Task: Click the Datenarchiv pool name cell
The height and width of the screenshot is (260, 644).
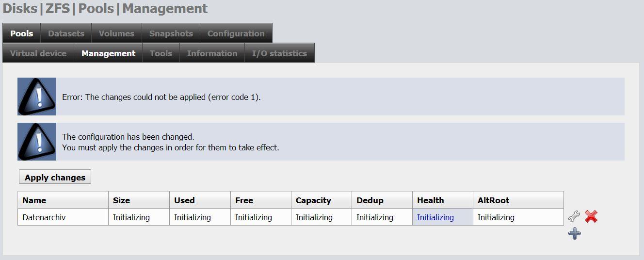Action: (44, 217)
